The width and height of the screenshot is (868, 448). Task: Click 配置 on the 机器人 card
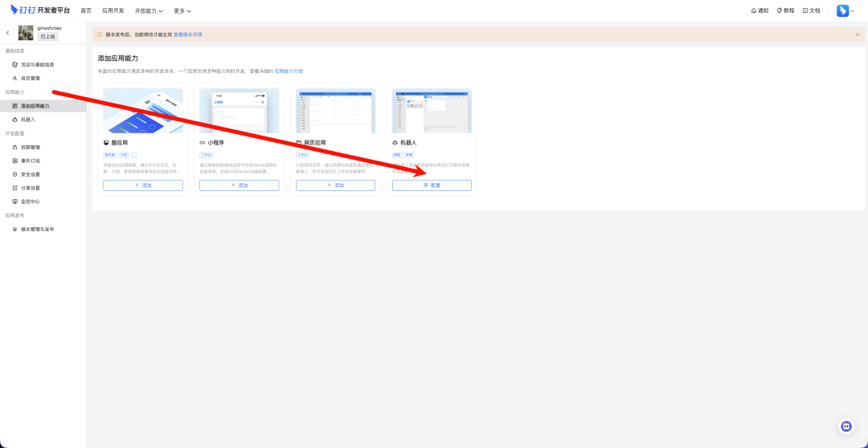[432, 185]
